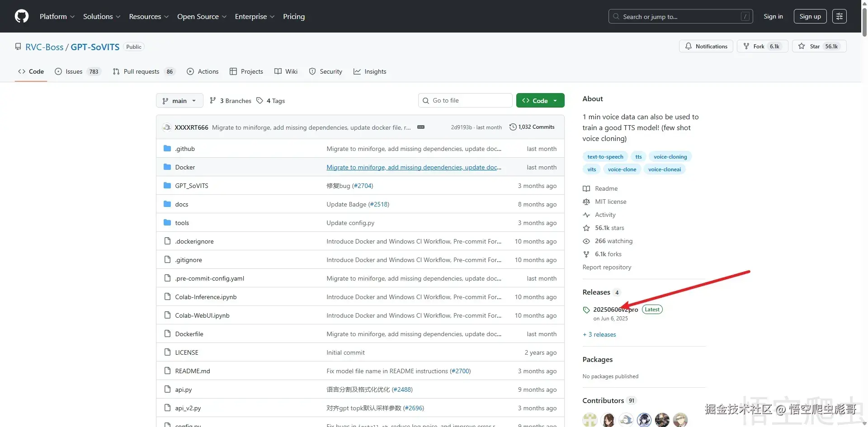Open the .gitignore file
Image resolution: width=868 pixels, height=427 pixels.
coord(189,260)
